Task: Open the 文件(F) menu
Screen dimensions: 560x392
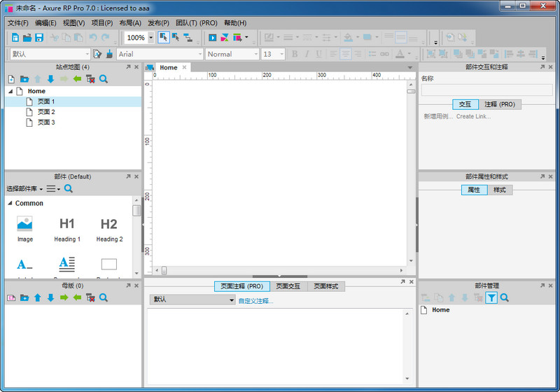Action: [x=18, y=23]
